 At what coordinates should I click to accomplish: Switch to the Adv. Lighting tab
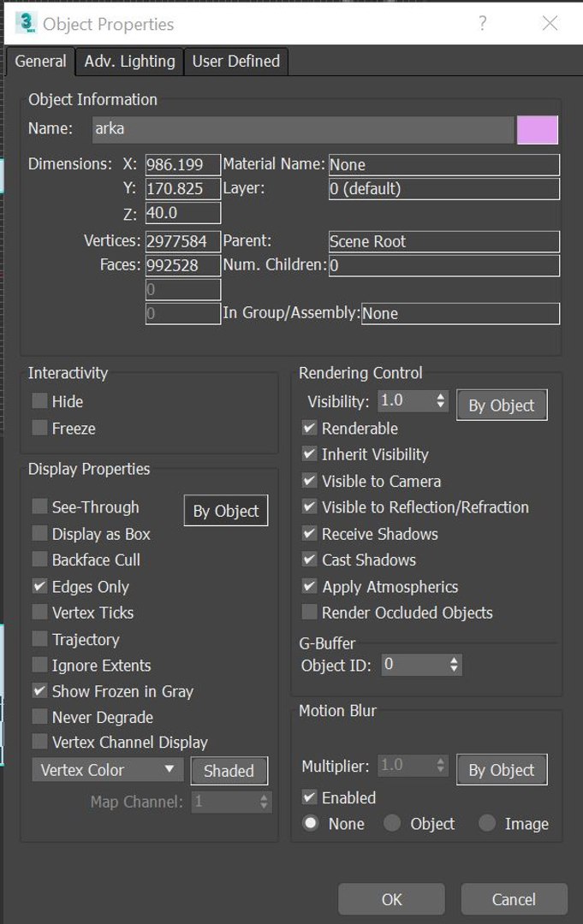click(x=129, y=62)
